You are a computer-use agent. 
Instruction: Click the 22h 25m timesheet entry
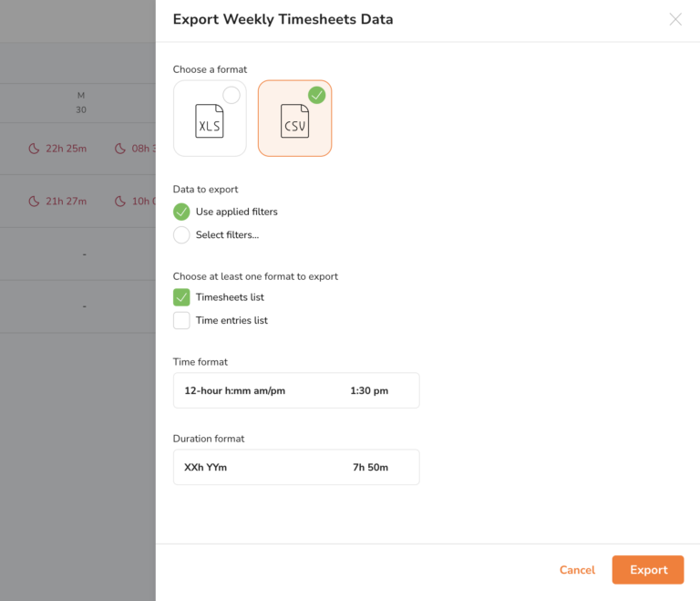tap(66, 149)
